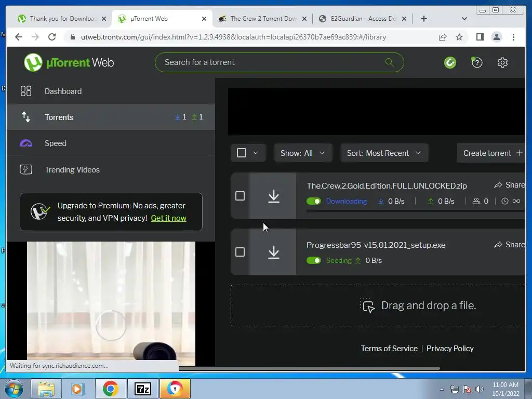Open settings gear icon
The image size is (532, 399).
[x=502, y=62]
